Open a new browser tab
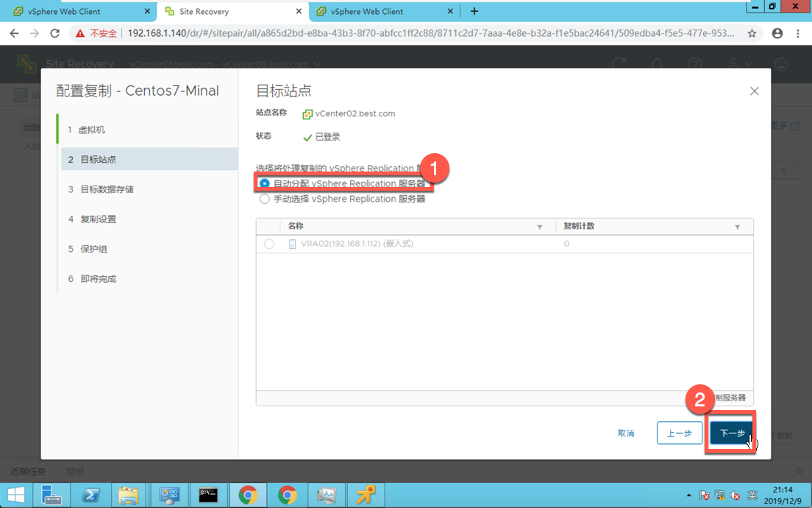The image size is (812, 508). (474, 11)
